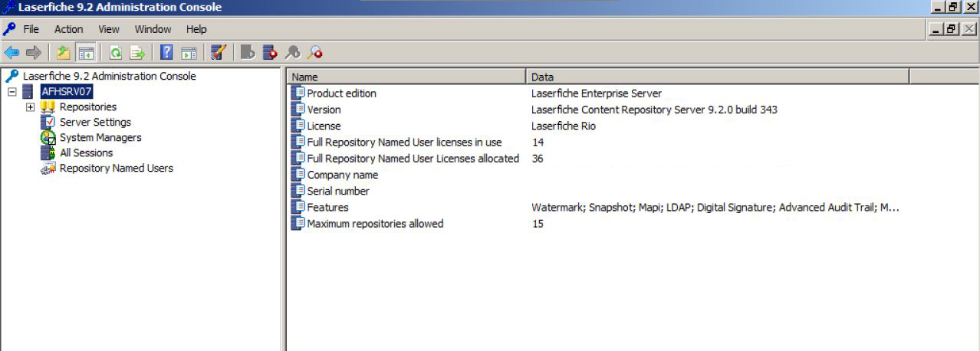
Task: Click the Laserfiche Rio license value
Action: point(564,126)
